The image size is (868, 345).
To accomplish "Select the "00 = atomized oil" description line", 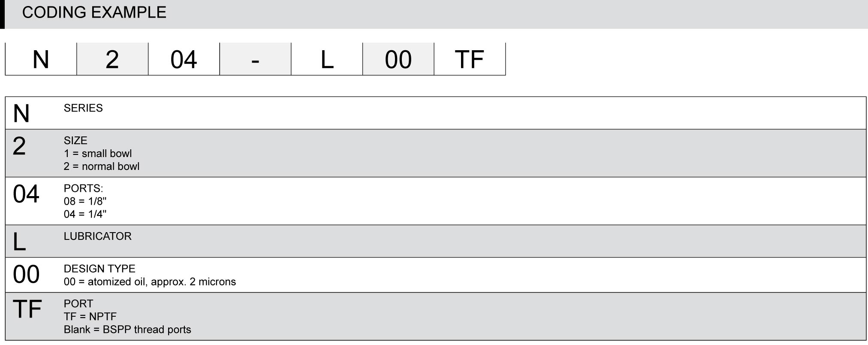I will (150, 282).
